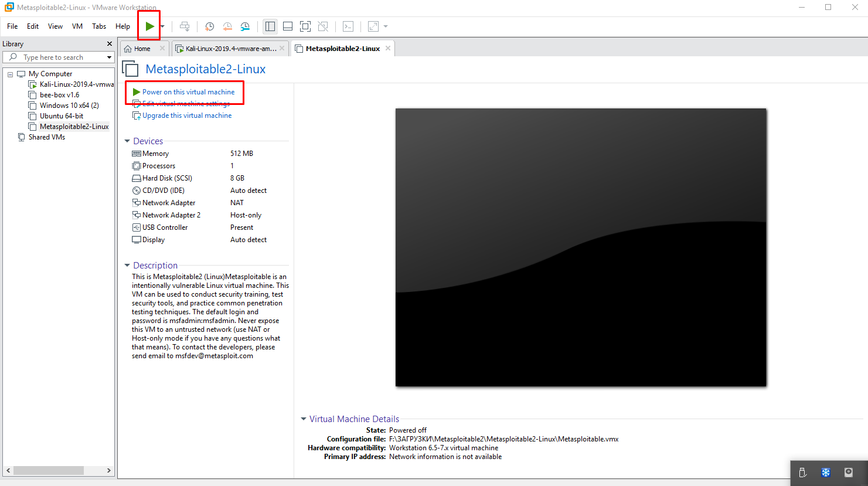Select Kali-Linux-2019.4-vmwa in the library
Screen dimensions: 868x486
[x=72, y=84]
